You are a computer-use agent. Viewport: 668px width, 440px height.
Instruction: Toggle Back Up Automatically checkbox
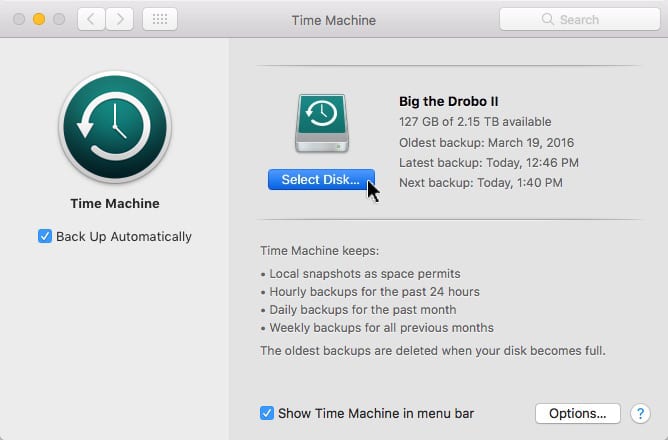[45, 236]
